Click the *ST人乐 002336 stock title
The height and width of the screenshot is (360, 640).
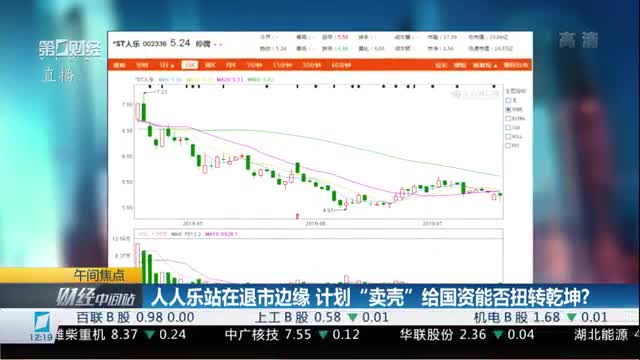140,44
